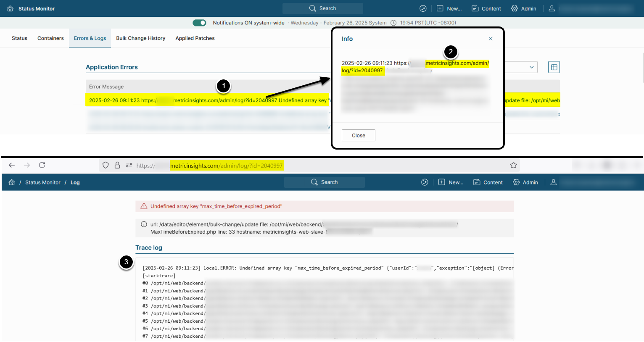Toggle the Notifications ON system-wide switch
Screen dimensions: 644x342
click(199, 23)
